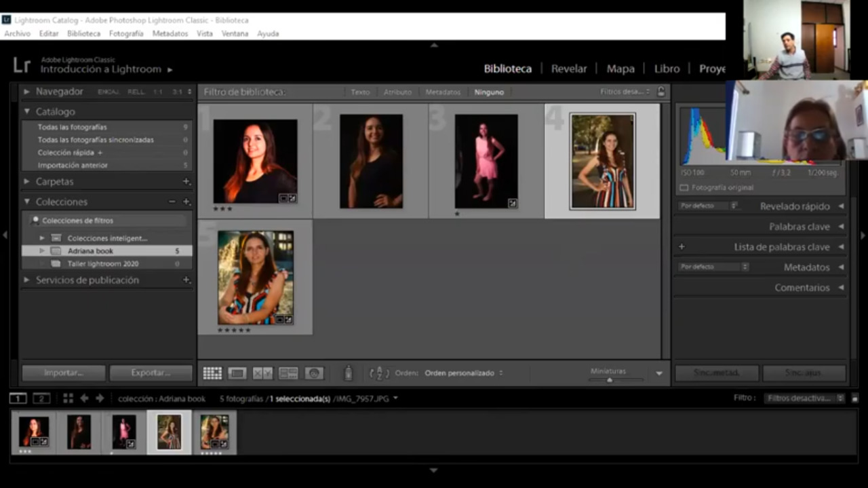The image size is (868, 488).
Task: Activate secondary monitor display button 2
Action: click(41, 398)
